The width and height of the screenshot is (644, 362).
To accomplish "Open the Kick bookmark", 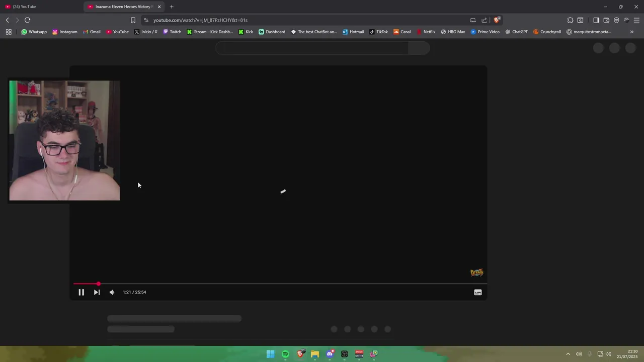I will (x=246, y=32).
